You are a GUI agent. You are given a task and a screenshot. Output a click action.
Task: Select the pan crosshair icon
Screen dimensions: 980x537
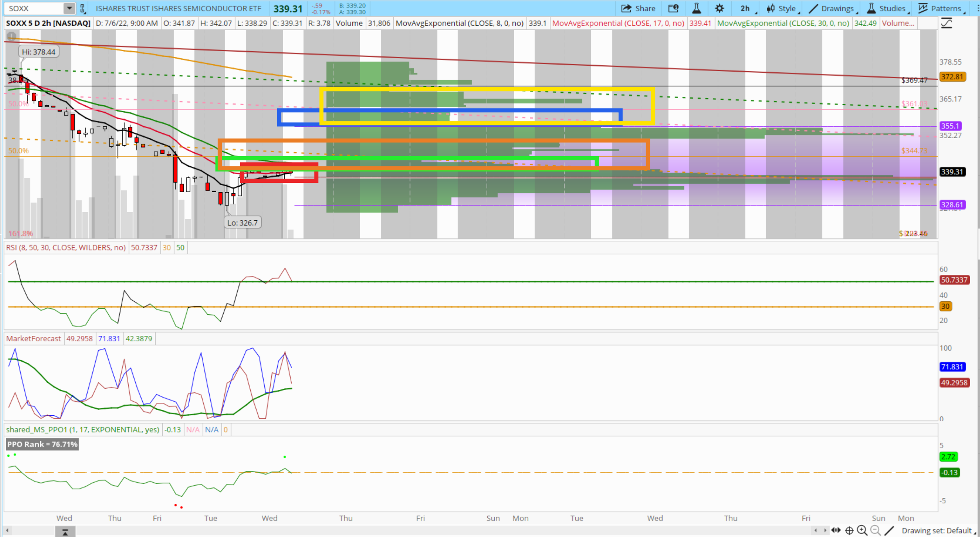click(849, 530)
